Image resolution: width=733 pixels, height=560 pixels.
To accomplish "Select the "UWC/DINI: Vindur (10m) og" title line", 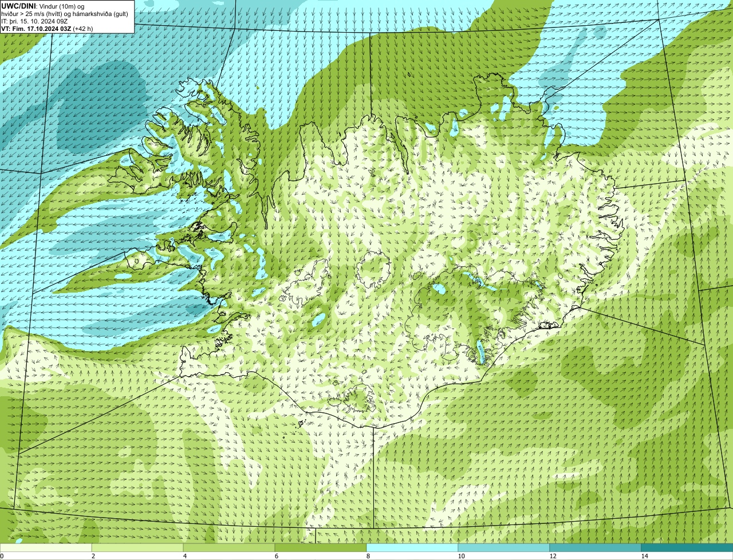I will (x=43, y=6).
